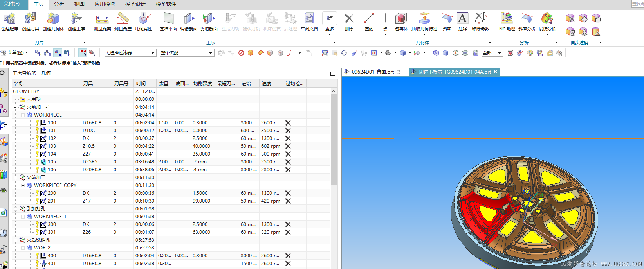
Task: Close the 切边下模芯 TG09624D01 04A.prt tab
Action: click(x=495, y=72)
